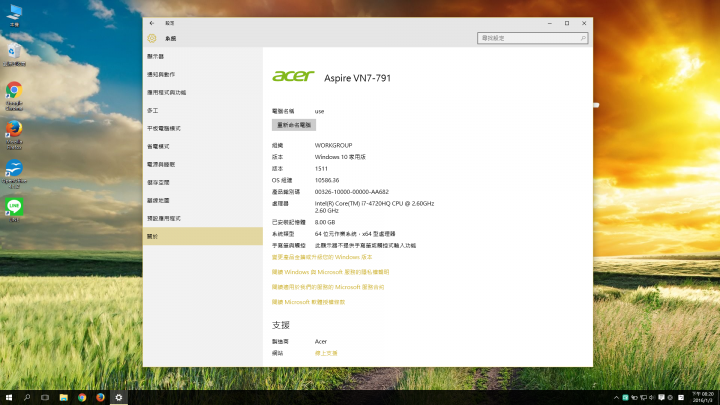
Task: Click the Intel Core i7-4720HQ processor text
Action: pyautogui.click(x=374, y=207)
